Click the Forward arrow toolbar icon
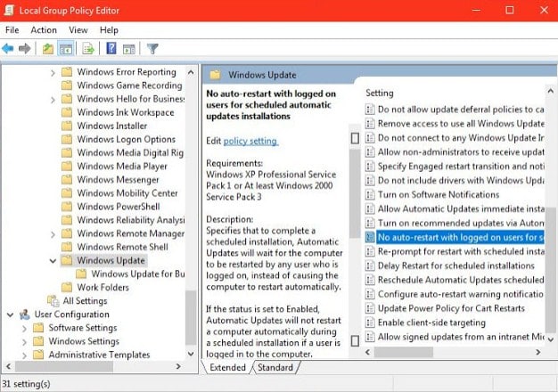 [25, 48]
